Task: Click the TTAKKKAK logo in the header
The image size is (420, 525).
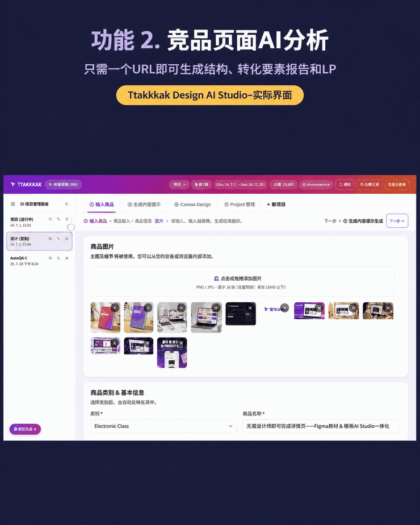Action: pos(26,185)
